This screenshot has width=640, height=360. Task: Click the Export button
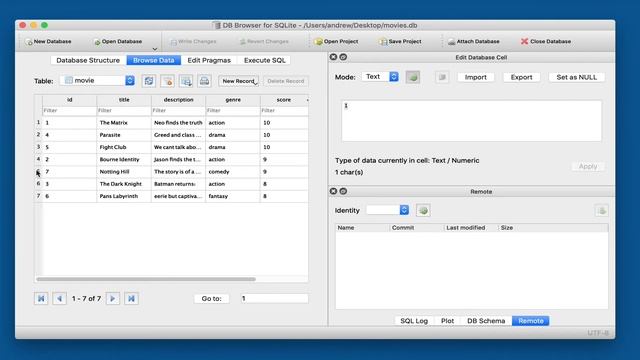coord(521,77)
